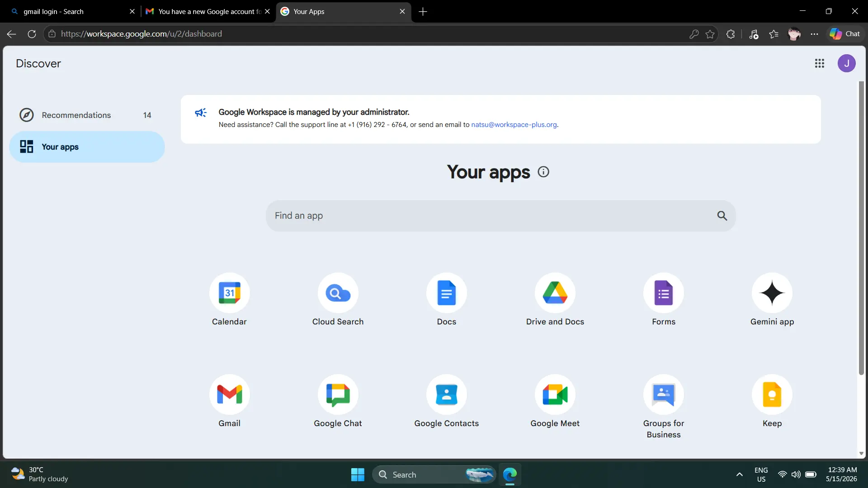Open the Gemini app
Viewport: 868px width, 488px height.
[772, 293]
